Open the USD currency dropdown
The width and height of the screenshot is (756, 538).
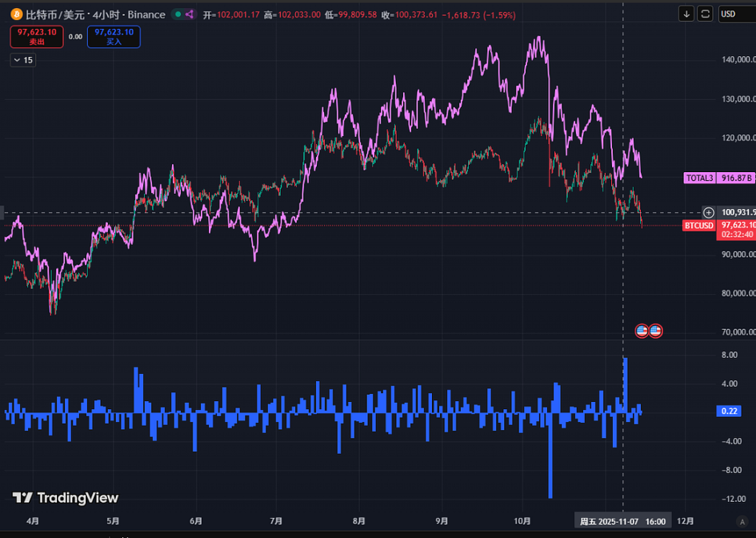click(x=735, y=14)
